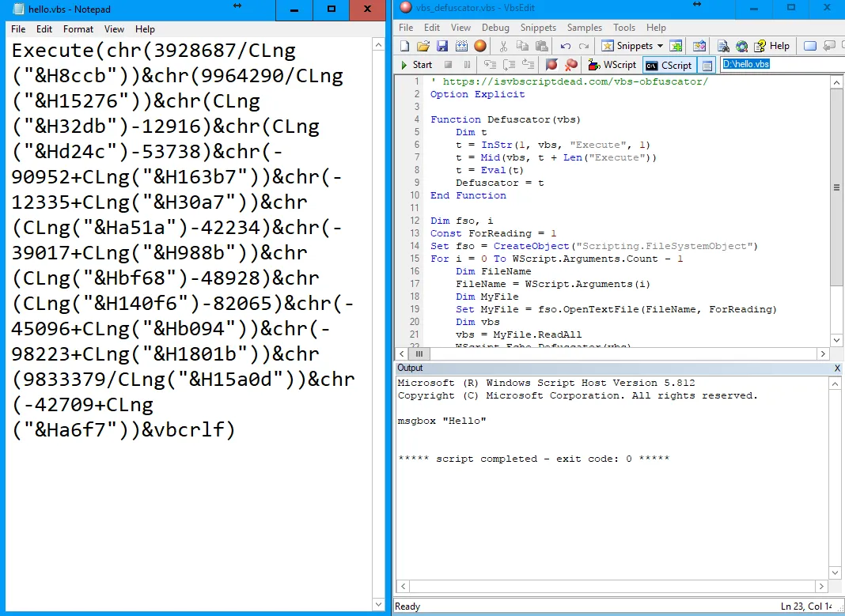Viewport: 845px width, 616px height.
Task: Click the comment bubble toolbar icon
Action: (x=829, y=46)
